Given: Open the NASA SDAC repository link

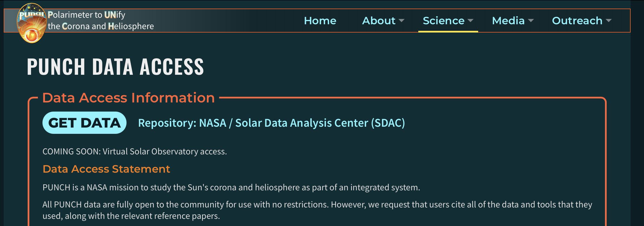Looking at the screenshot, I should click(x=271, y=123).
